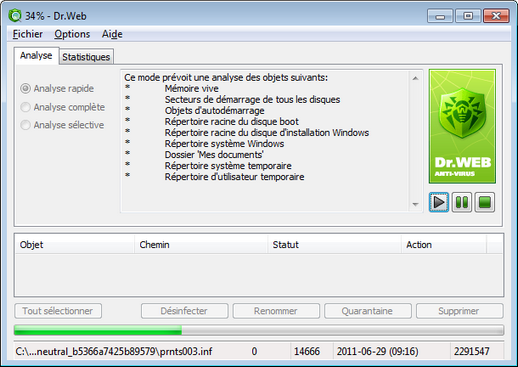Open the Fichier menu

(28, 34)
